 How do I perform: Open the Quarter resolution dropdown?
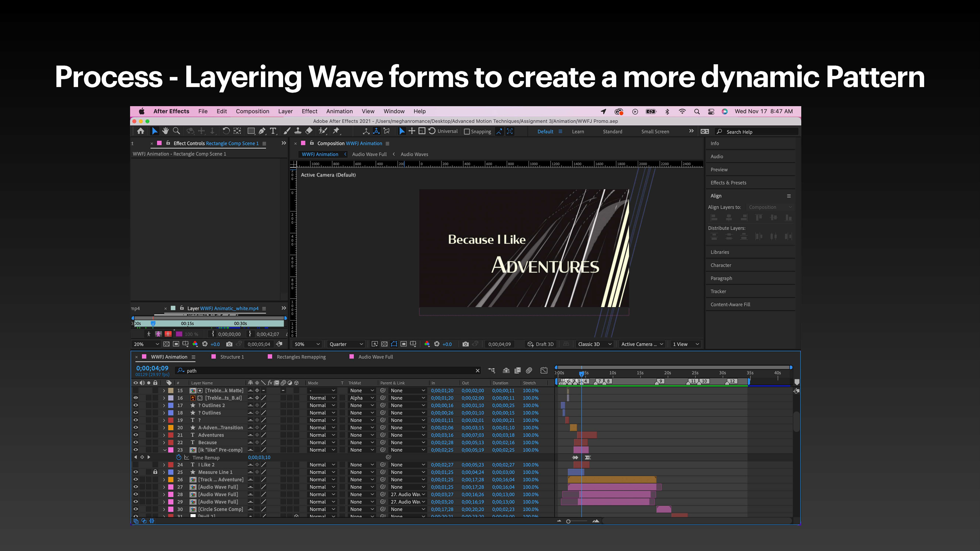(346, 344)
